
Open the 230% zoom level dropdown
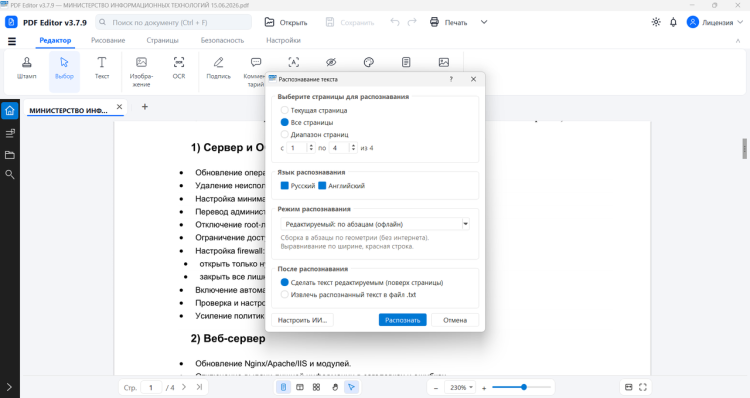pyautogui.click(x=461, y=387)
